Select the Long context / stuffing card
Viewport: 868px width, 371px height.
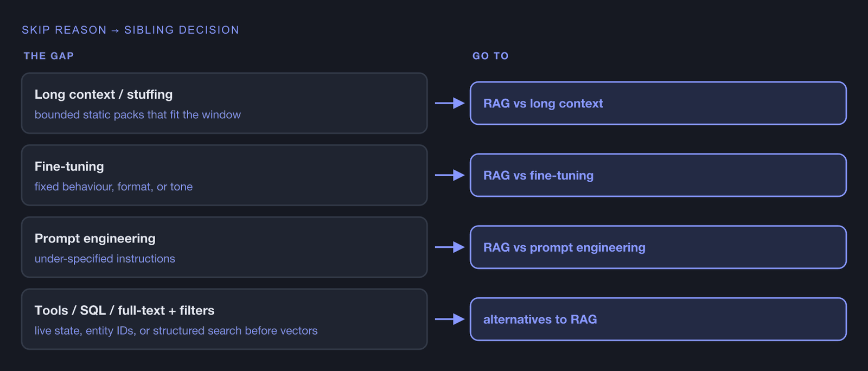(225, 103)
